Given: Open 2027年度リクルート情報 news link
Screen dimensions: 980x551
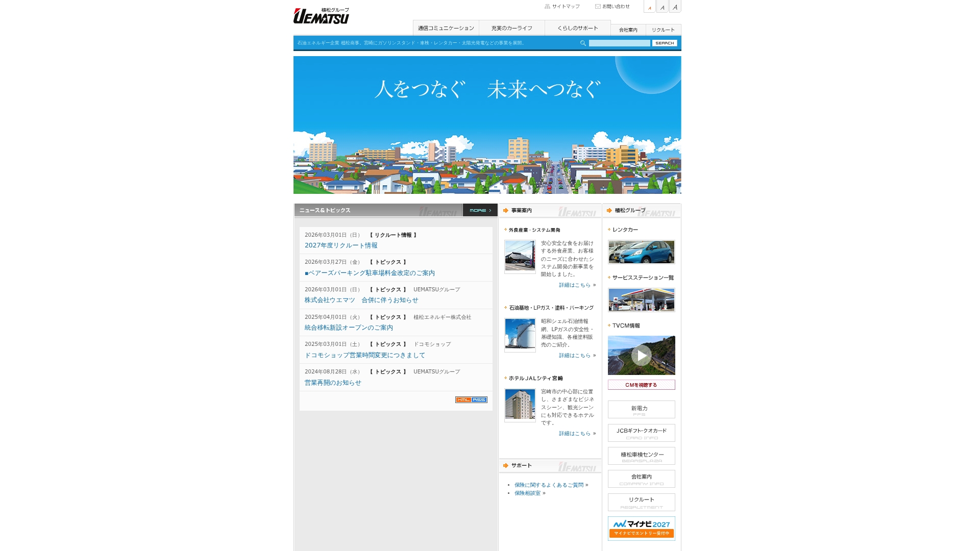Looking at the screenshot, I should [341, 245].
